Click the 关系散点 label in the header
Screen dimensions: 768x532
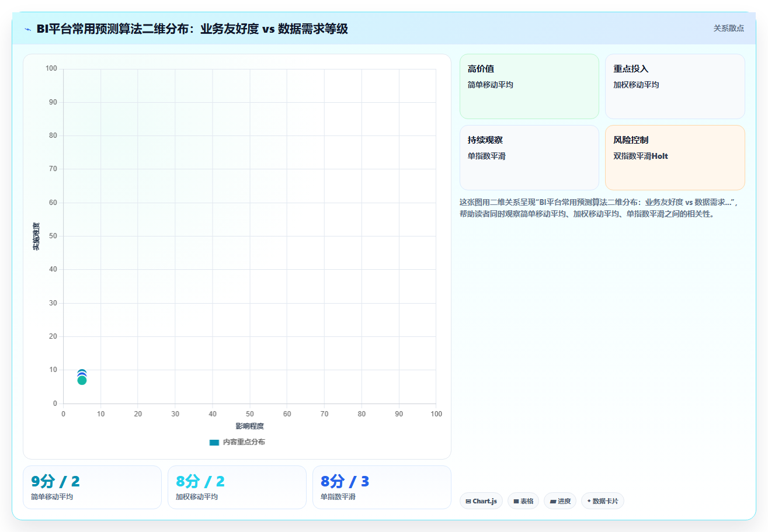click(728, 28)
